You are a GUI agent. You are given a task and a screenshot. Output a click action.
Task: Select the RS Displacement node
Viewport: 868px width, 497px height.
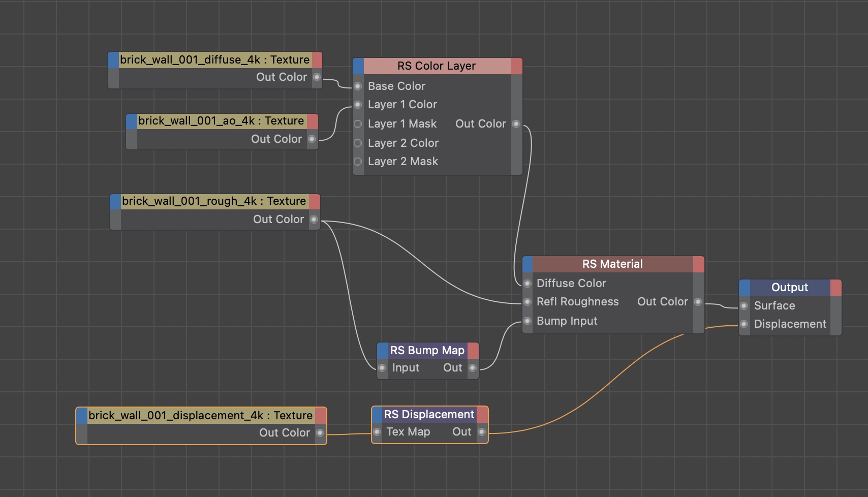[429, 414]
